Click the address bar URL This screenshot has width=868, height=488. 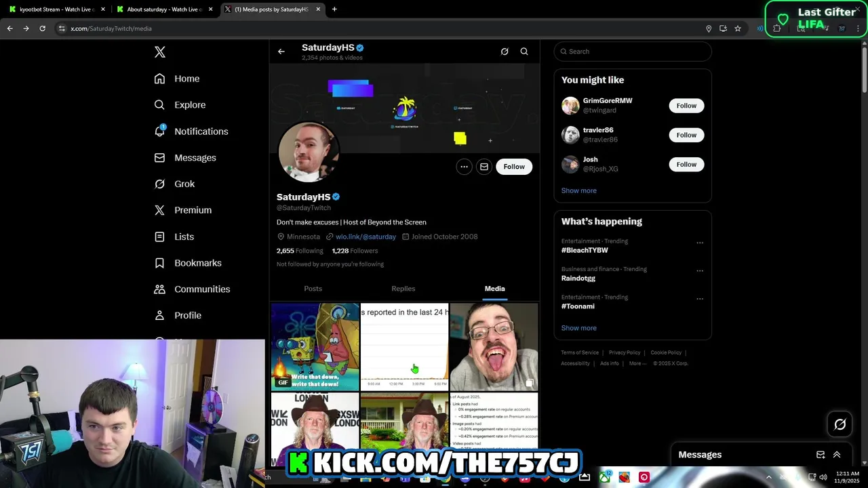pos(111,28)
